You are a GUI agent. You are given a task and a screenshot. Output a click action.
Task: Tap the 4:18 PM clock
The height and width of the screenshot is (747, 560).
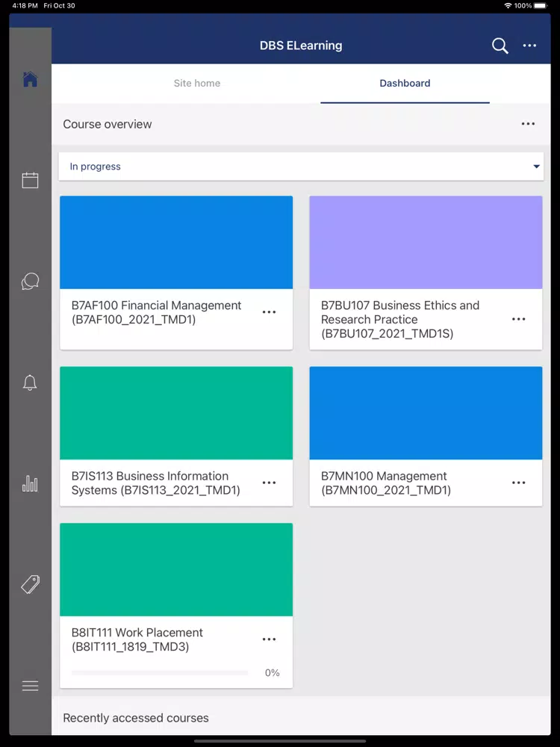[25, 6]
